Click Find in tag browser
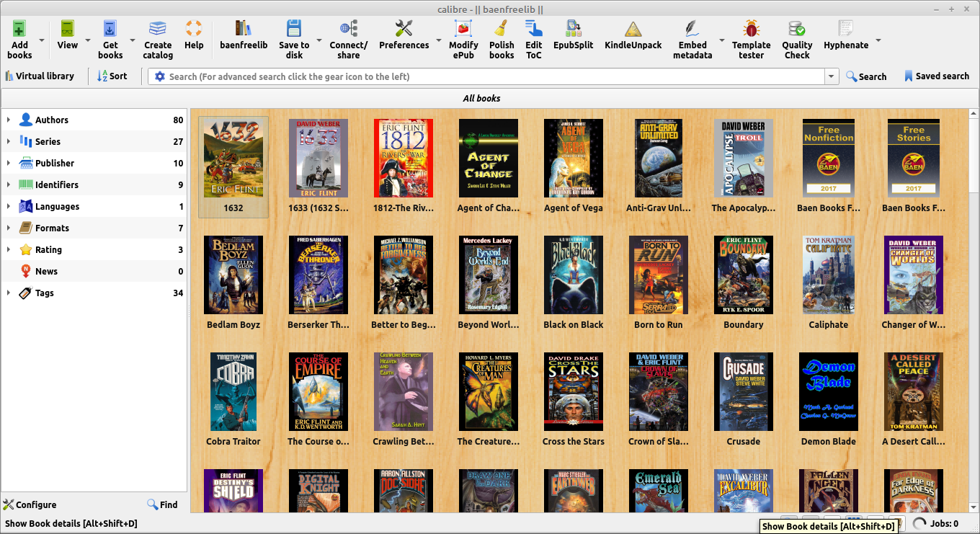The width and height of the screenshot is (980, 534). coord(163,504)
